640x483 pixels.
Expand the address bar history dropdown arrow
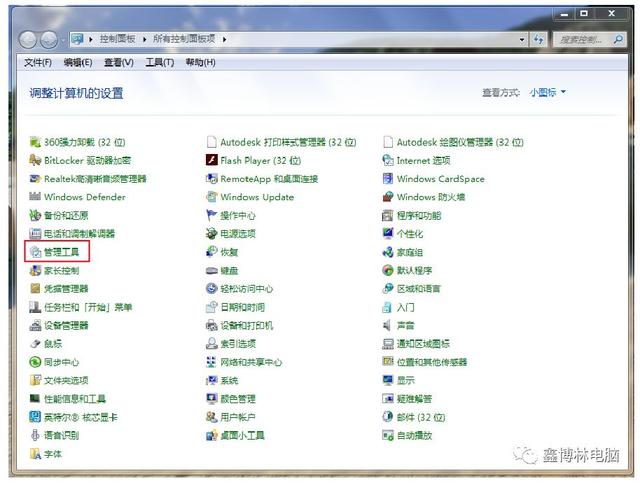[x=522, y=40]
